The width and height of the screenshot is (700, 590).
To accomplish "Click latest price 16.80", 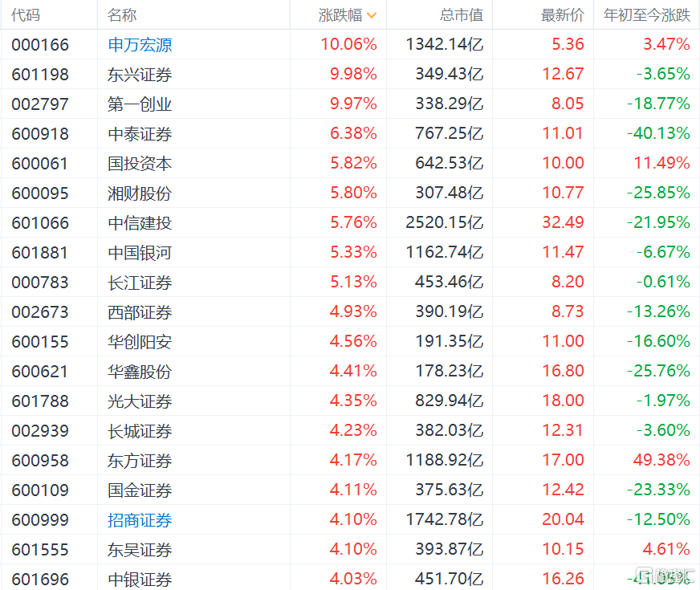I will tap(563, 371).
